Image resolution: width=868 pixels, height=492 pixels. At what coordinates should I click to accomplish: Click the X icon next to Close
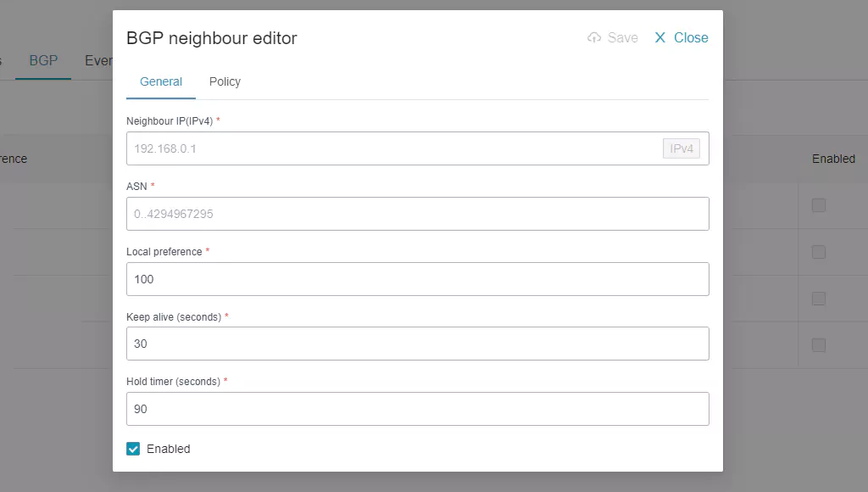tap(660, 38)
